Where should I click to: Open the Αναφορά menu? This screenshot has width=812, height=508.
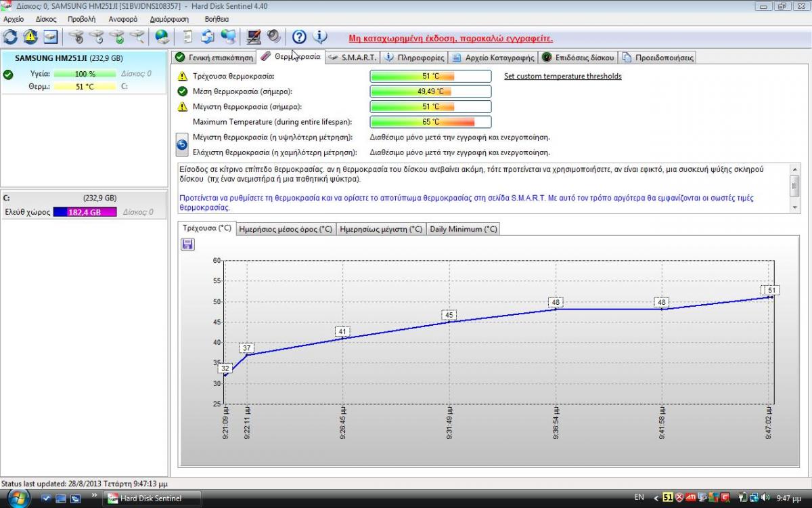[x=122, y=19]
